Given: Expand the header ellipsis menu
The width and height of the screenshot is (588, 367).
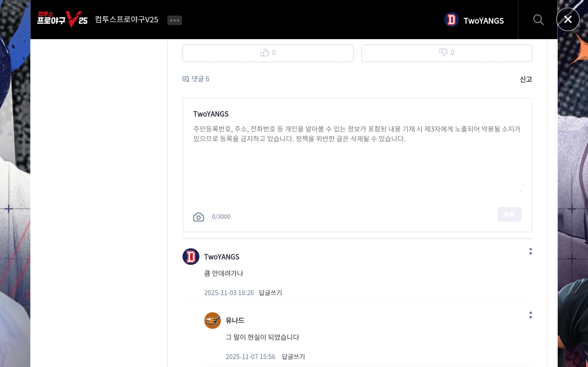Looking at the screenshot, I should [x=175, y=20].
